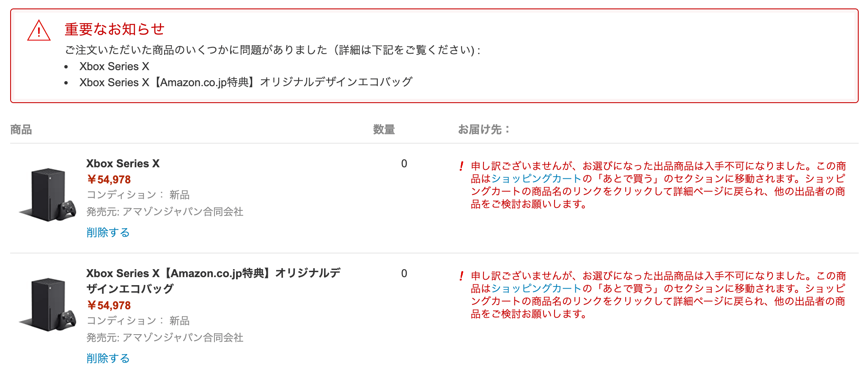Click 削除する under the first Xbox Series X
Screen dimensions: 868x376
tap(108, 232)
